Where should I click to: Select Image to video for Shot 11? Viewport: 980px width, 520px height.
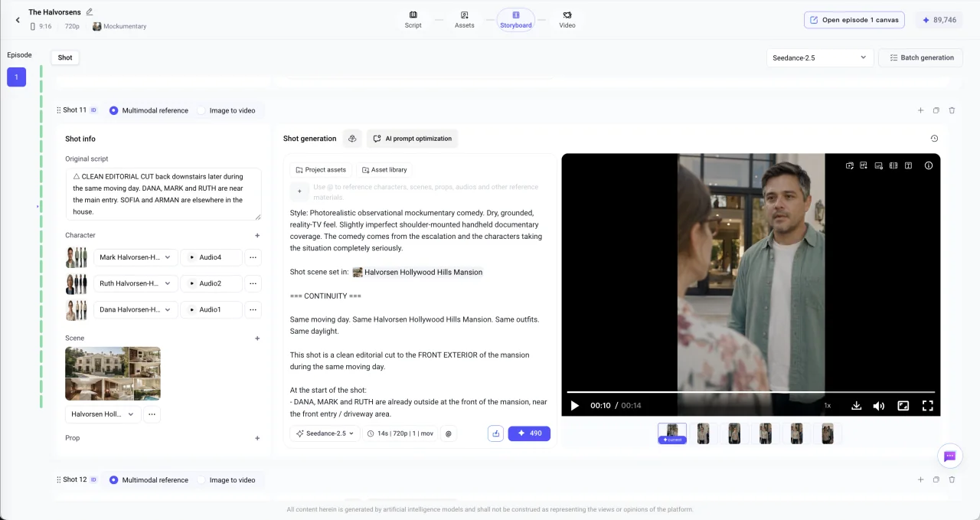(227, 110)
